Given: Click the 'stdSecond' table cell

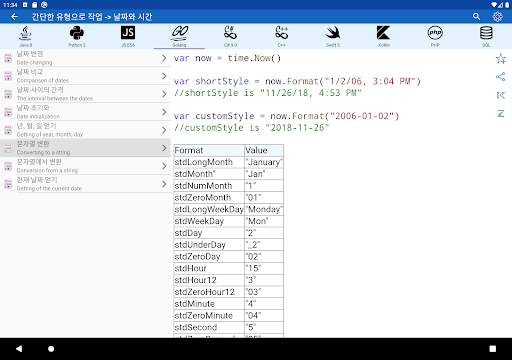Looking at the screenshot, I should coord(209,327).
